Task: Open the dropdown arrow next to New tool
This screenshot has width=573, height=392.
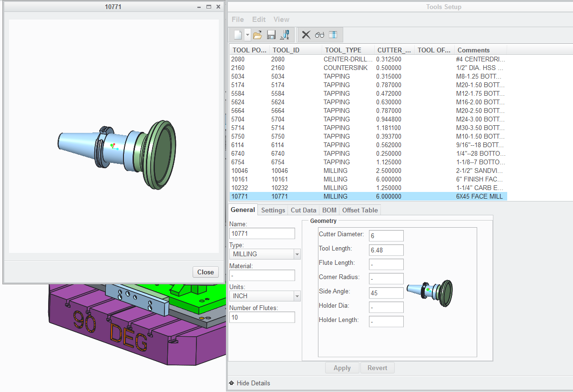Action: tap(248, 35)
